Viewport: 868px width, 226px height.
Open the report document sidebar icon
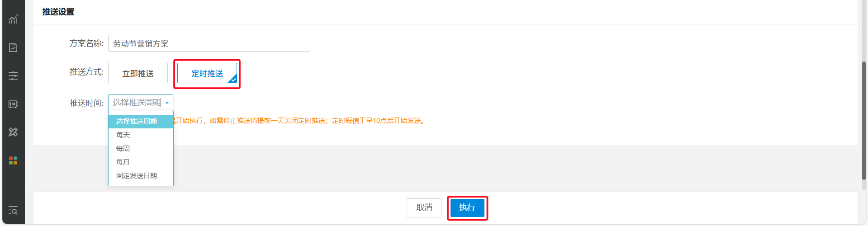[x=13, y=47]
